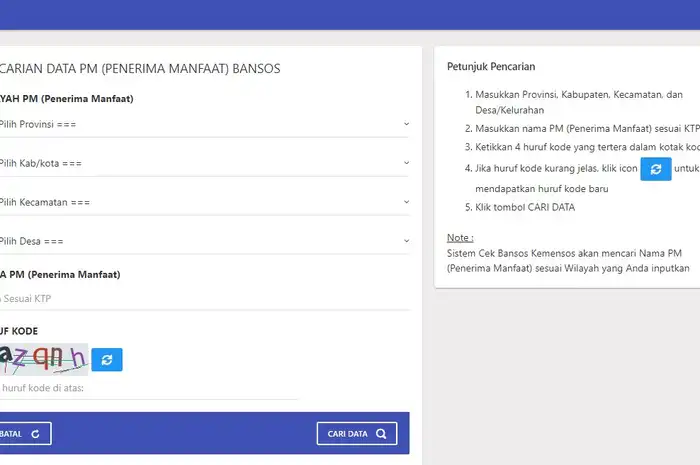700x465 pixels.
Task: Open the Pilih Kecamatan dropdown
Action: coord(204,202)
